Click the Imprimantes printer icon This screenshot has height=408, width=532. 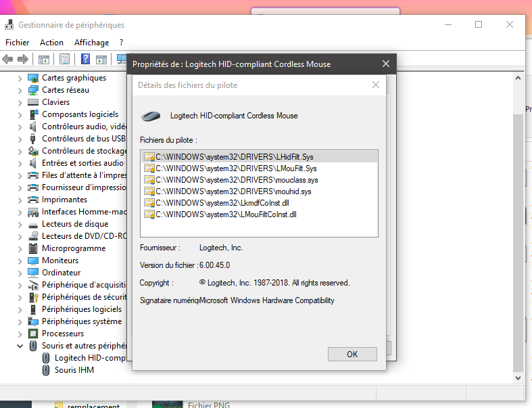click(x=33, y=200)
